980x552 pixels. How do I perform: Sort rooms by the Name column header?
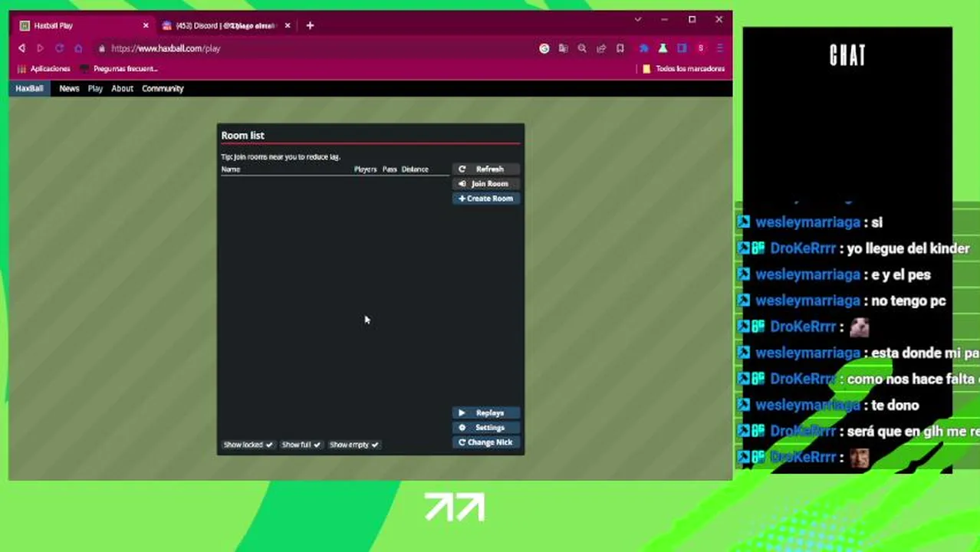231,169
